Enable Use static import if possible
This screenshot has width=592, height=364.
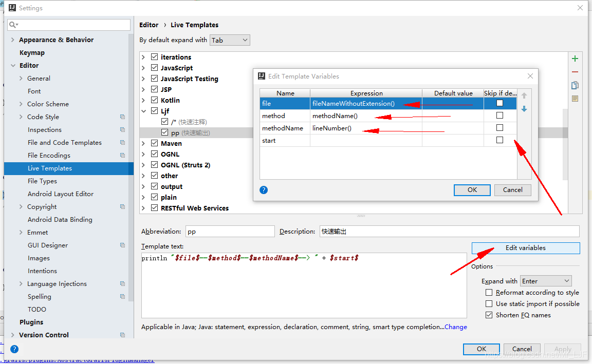point(489,303)
